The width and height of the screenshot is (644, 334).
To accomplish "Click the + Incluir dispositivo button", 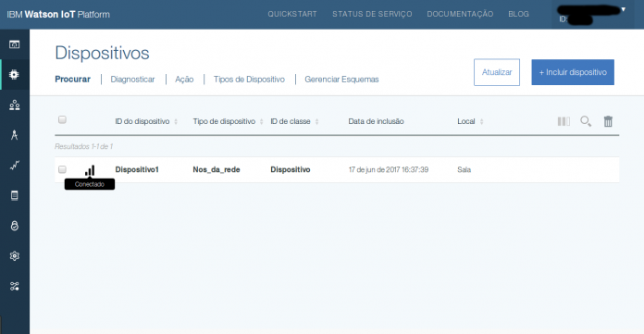I will [573, 72].
